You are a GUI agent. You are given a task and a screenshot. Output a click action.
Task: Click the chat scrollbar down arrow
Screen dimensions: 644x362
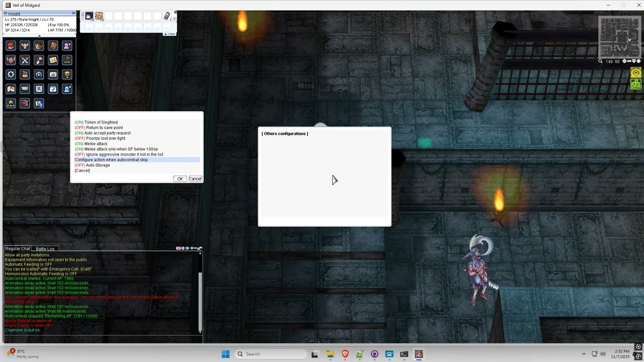(200, 332)
